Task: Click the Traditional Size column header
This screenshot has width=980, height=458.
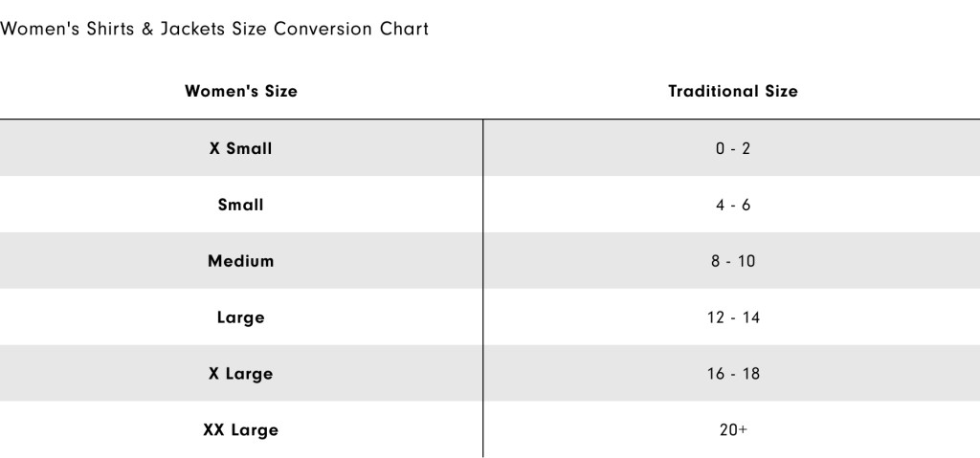Action: click(x=733, y=92)
